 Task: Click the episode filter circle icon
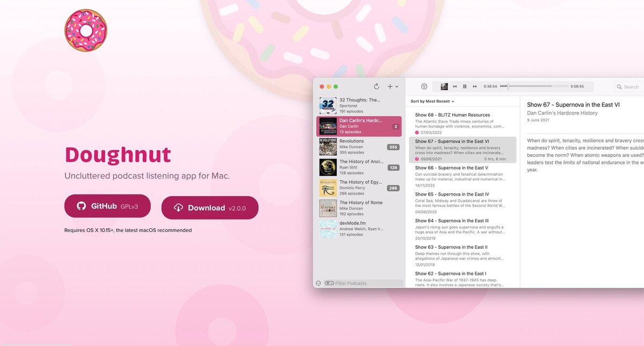pos(424,86)
